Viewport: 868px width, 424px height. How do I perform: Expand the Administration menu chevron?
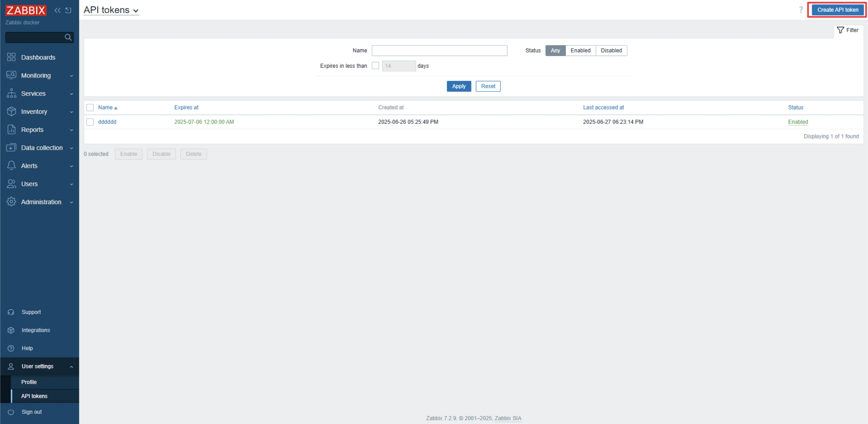pyautogui.click(x=71, y=203)
